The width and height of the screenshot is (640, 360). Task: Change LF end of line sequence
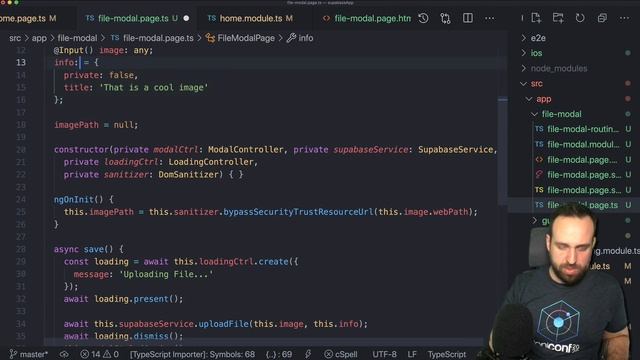[x=412, y=354]
